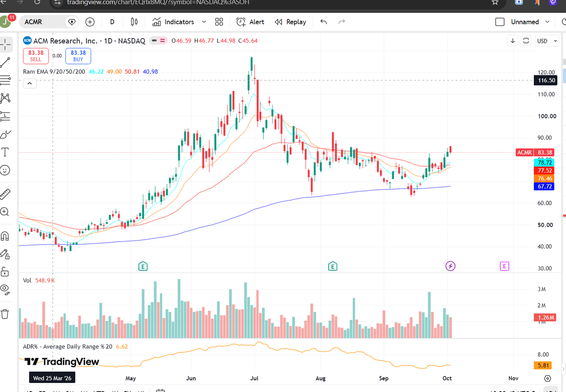Click the trash remove objects icon

(x=6, y=313)
